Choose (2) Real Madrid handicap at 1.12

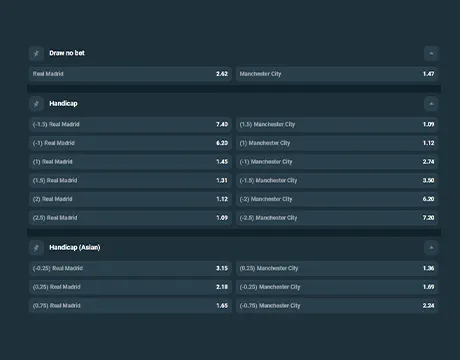(x=130, y=199)
